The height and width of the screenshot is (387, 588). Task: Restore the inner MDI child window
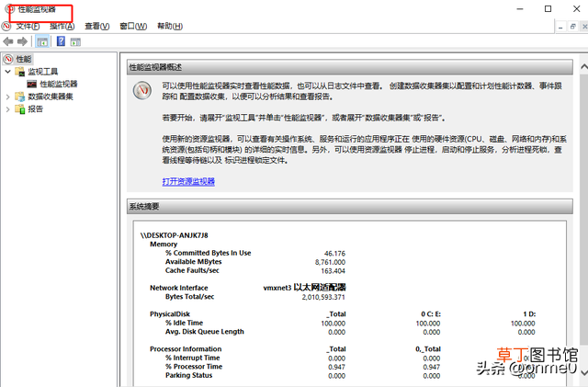pos(572,27)
